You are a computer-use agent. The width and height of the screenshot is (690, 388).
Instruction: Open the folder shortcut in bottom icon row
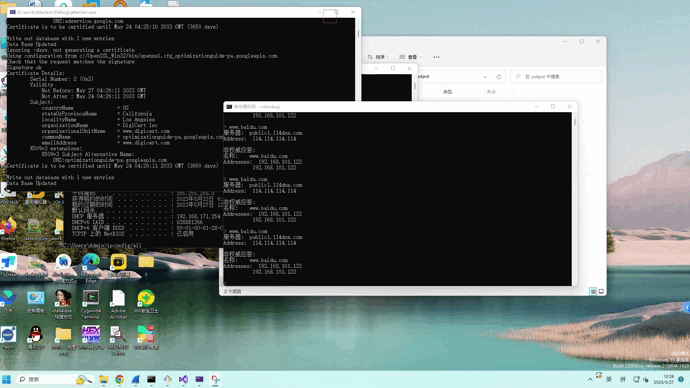coord(63,340)
